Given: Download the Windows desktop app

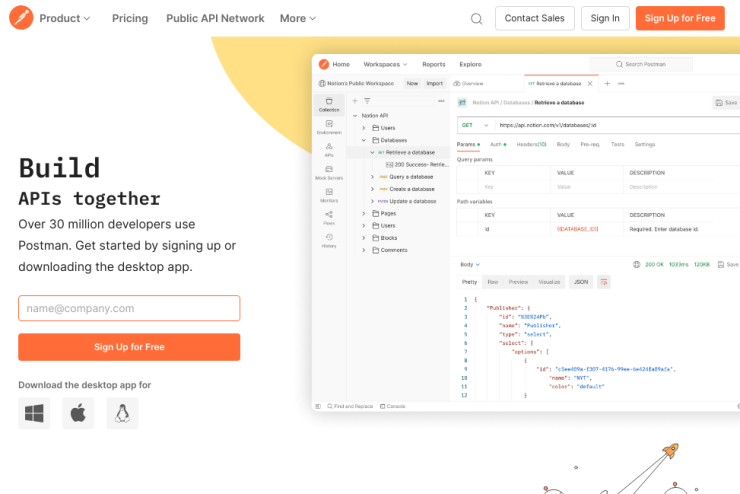Looking at the screenshot, I should [34, 413].
